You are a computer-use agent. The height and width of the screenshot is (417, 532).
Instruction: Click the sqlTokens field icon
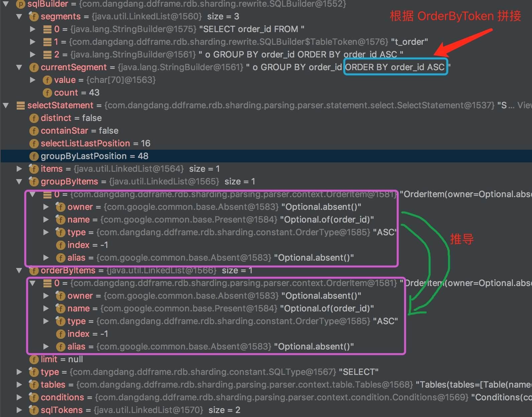pyautogui.click(x=34, y=410)
